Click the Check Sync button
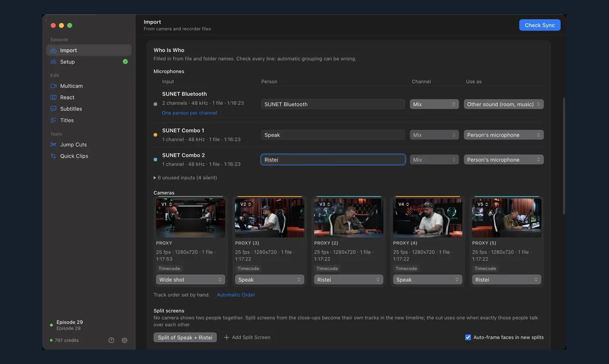This screenshot has width=609, height=364. (539, 25)
